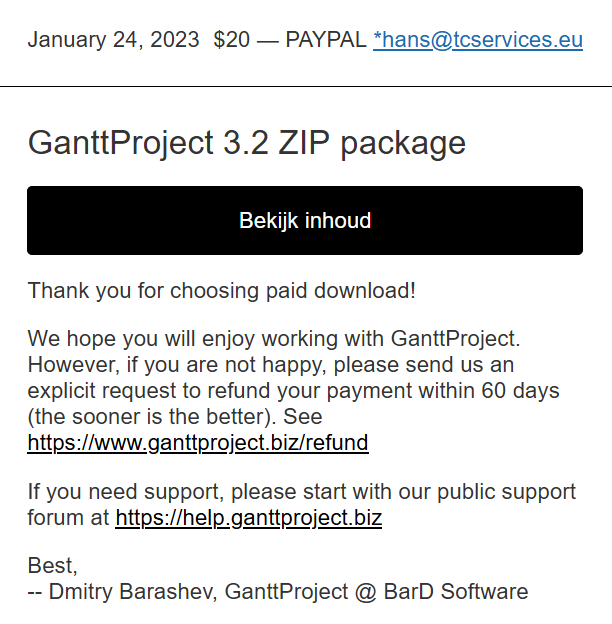Click the 'Best,' closing line
612x624 pixels.
pyautogui.click(x=53, y=566)
